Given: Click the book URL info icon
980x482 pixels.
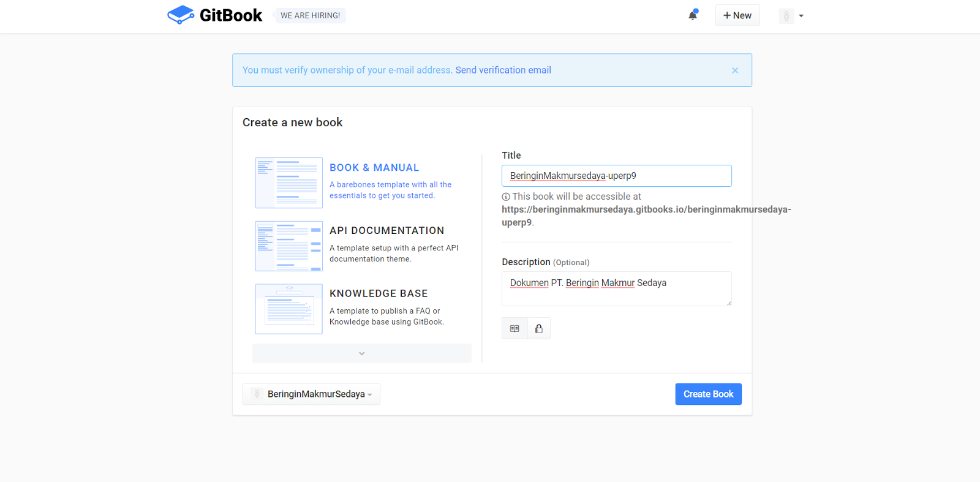Looking at the screenshot, I should tap(506, 197).
